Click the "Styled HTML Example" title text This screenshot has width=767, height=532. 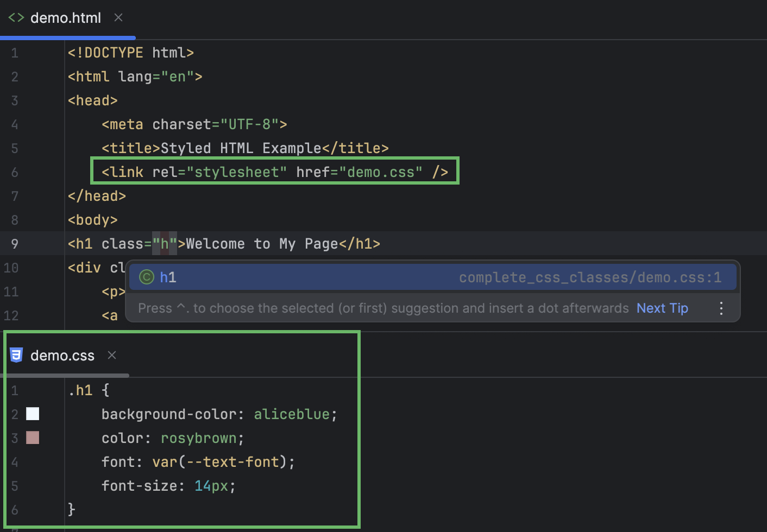241,148
